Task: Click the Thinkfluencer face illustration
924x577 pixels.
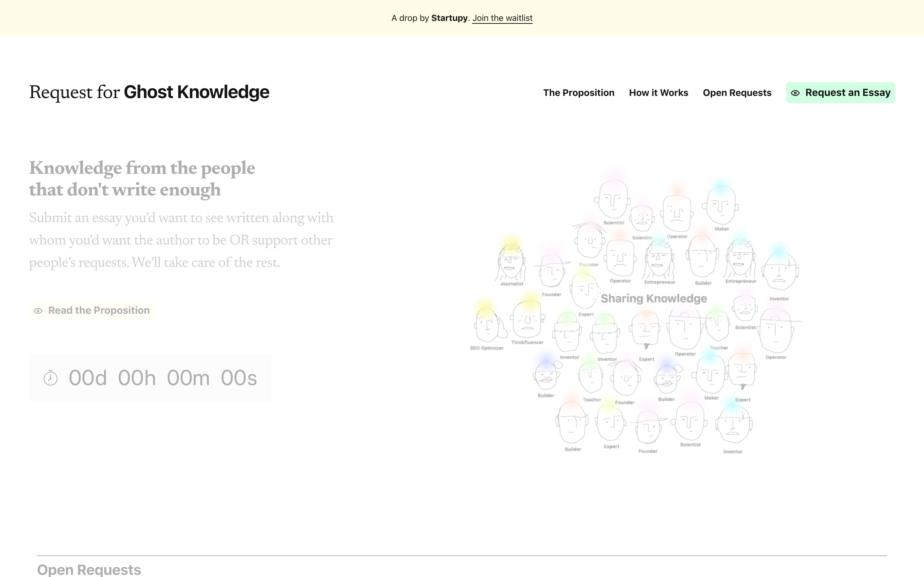Action: coord(527,320)
